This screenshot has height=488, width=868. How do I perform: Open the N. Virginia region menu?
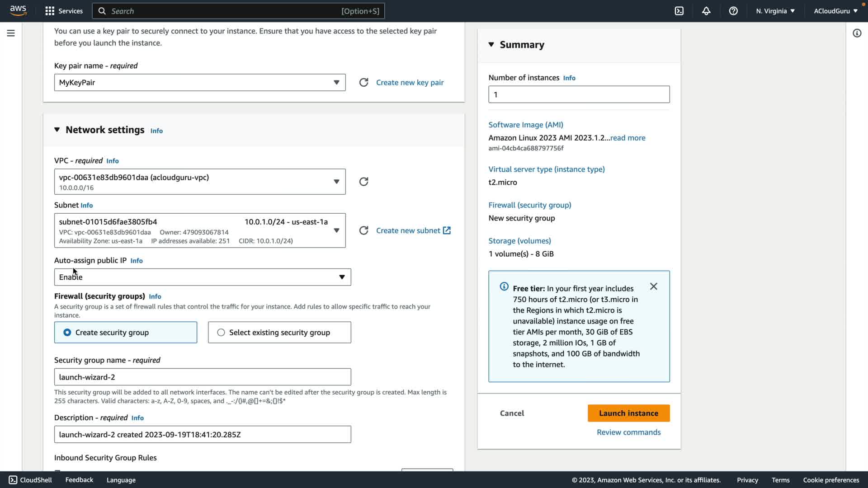(x=775, y=11)
